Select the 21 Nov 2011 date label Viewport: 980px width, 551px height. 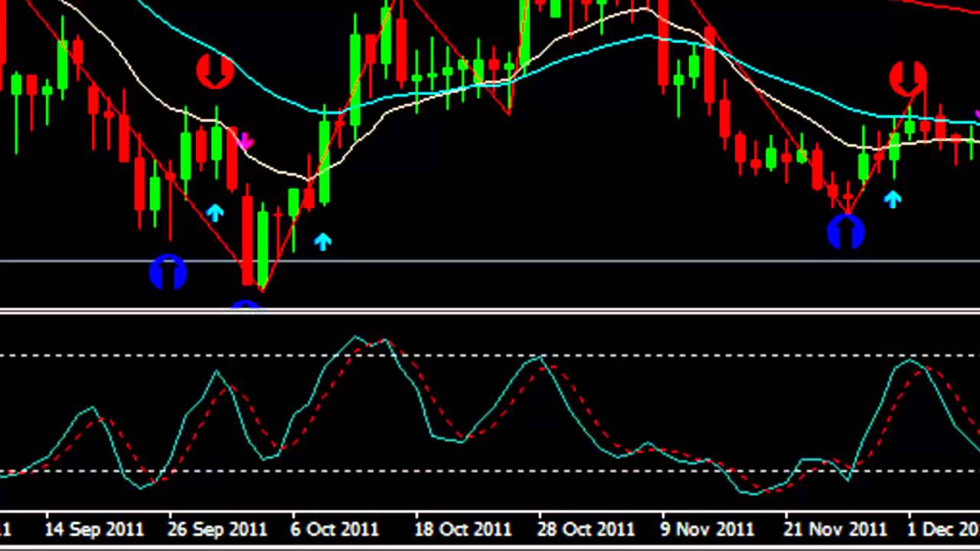(x=835, y=529)
